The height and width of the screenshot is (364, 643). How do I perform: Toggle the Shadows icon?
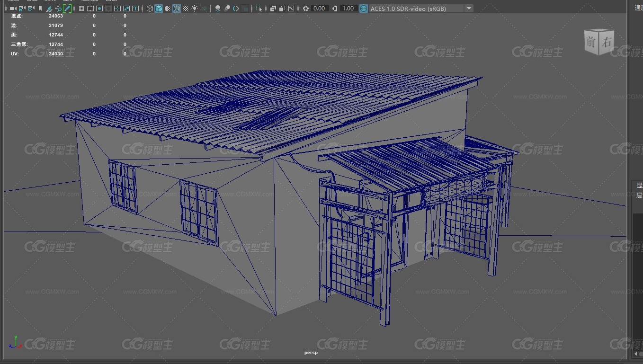click(x=204, y=9)
